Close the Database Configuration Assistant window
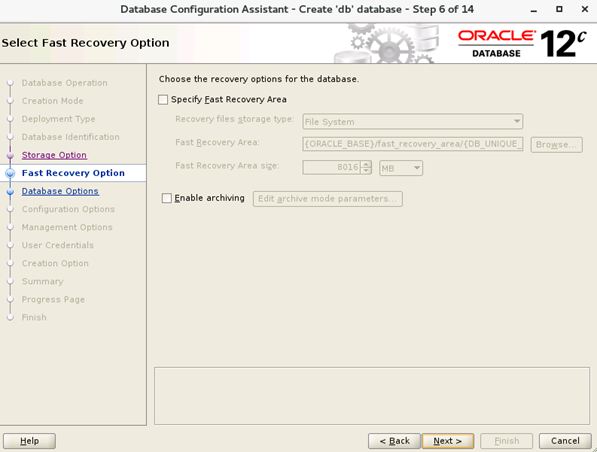The image size is (597, 452). (585, 9)
